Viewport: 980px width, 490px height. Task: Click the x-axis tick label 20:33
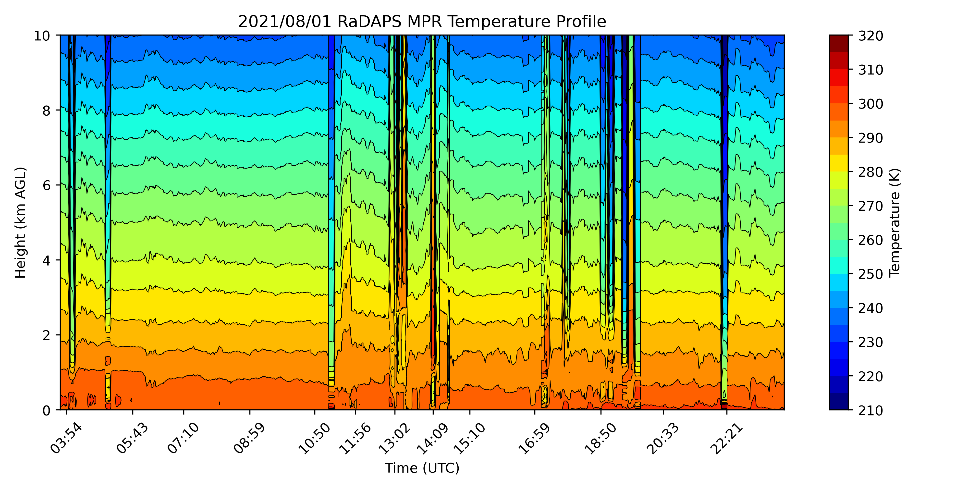pyautogui.click(x=663, y=438)
